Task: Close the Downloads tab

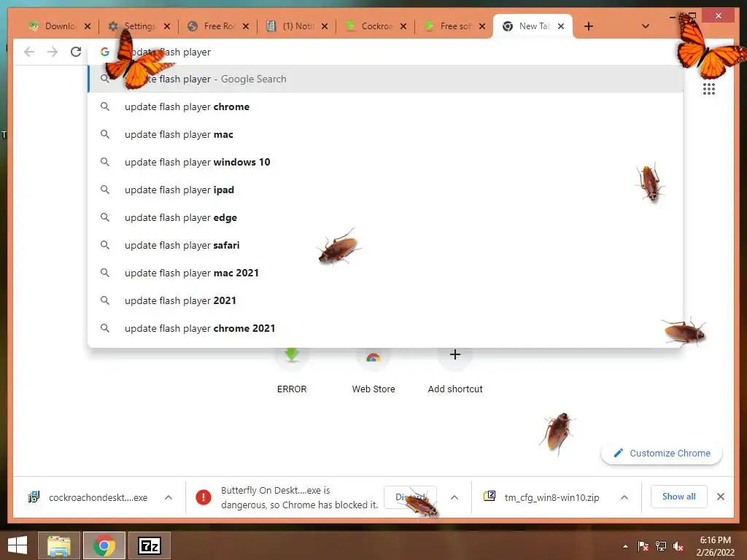Action: pyautogui.click(x=88, y=26)
